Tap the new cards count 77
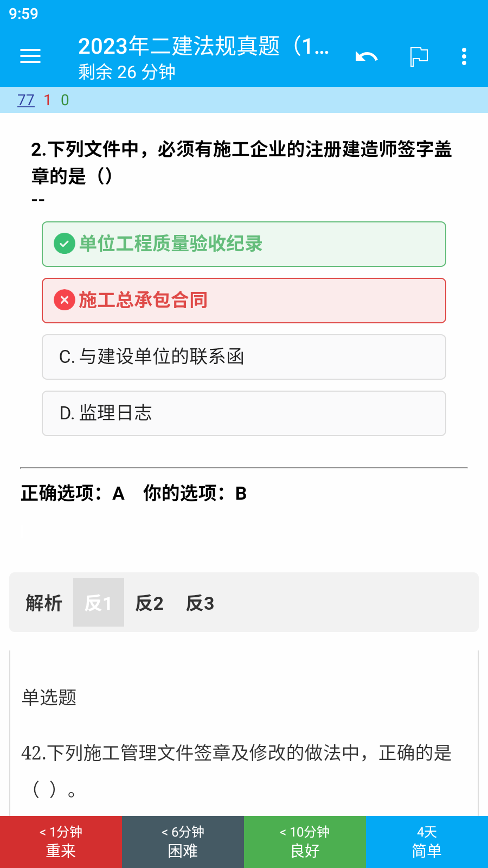The height and width of the screenshot is (868, 488). (26, 100)
